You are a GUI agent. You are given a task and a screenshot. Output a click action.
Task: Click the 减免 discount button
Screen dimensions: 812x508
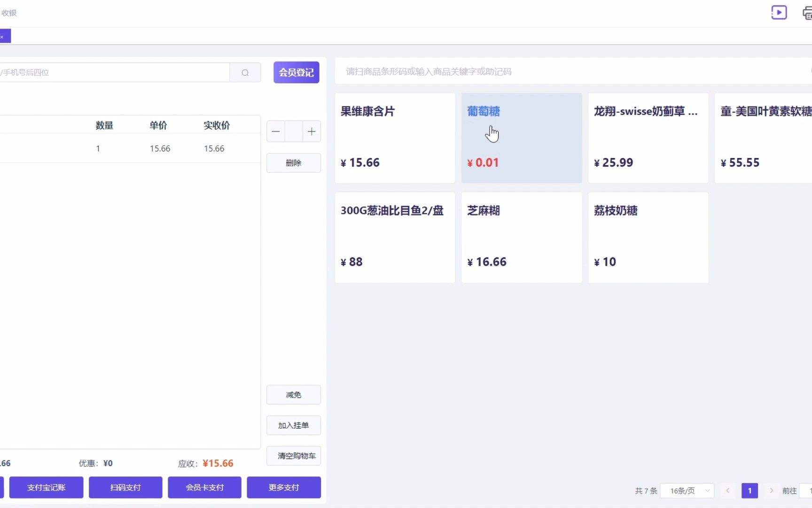[293, 395]
